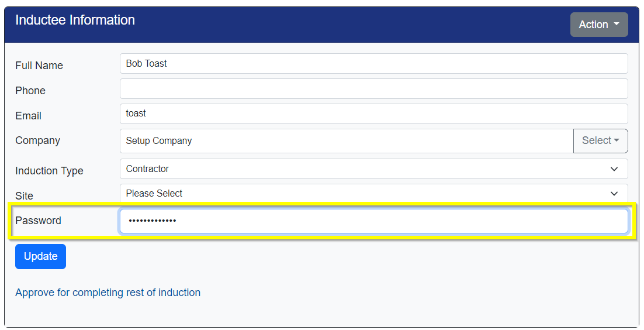
Task: Click the Inductee Information header title
Action: [x=75, y=20]
